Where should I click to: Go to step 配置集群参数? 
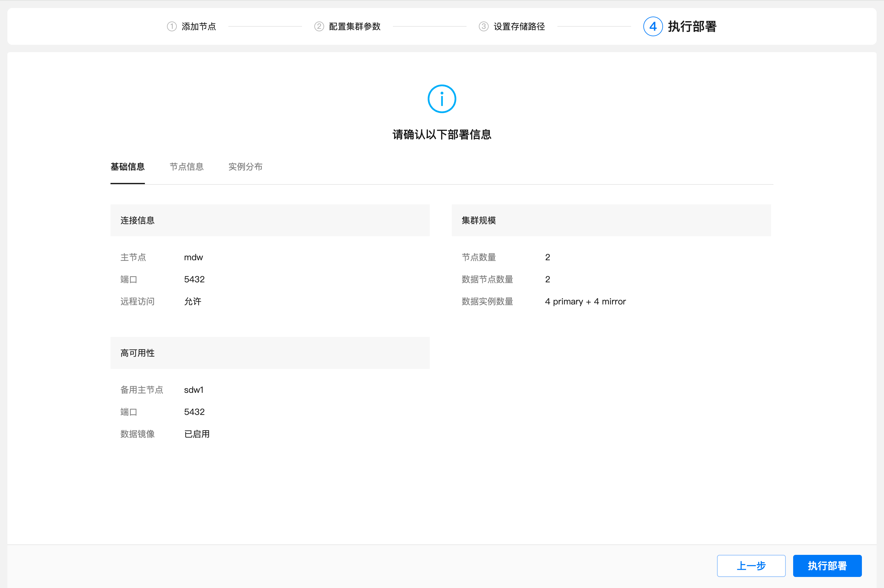355,27
